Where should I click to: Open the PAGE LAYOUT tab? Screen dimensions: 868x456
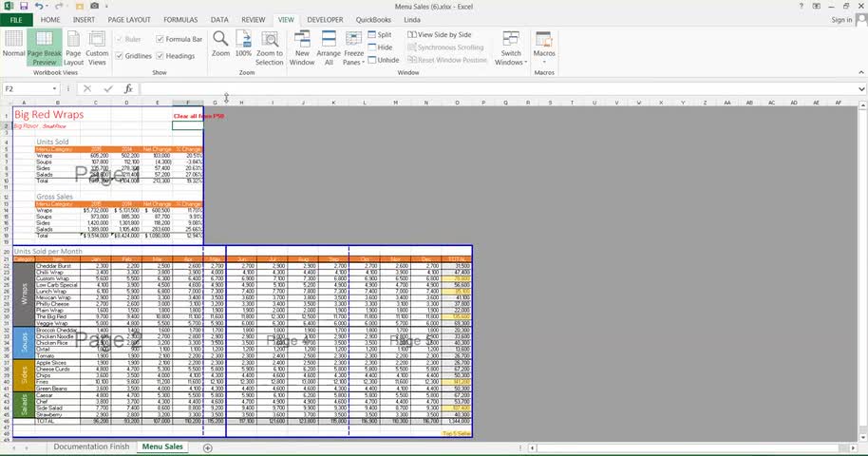tap(129, 20)
